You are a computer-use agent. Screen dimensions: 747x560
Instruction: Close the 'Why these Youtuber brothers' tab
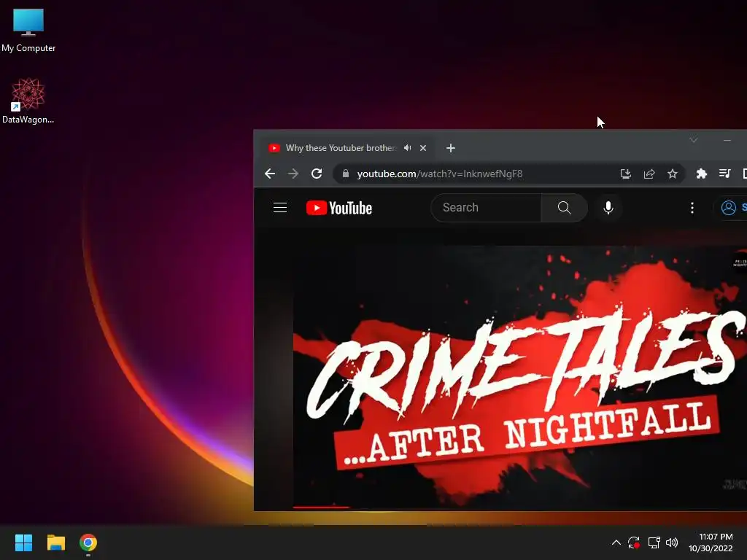point(423,148)
